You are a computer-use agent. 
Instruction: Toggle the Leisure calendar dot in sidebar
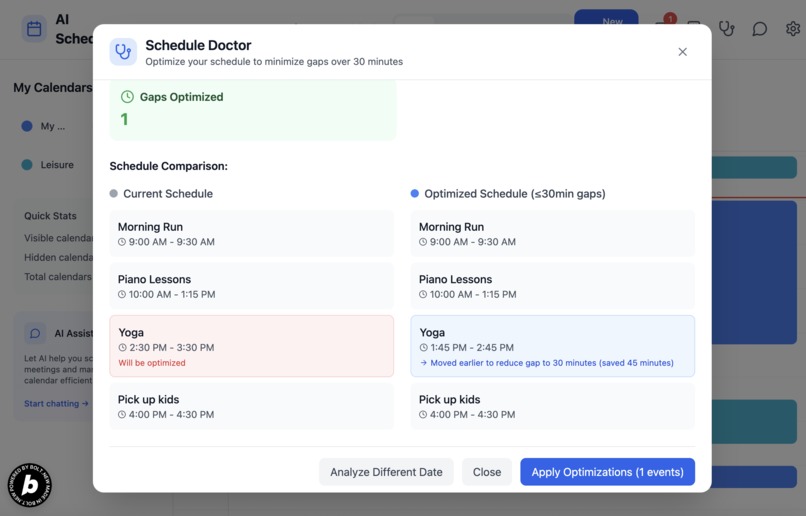tap(27, 164)
